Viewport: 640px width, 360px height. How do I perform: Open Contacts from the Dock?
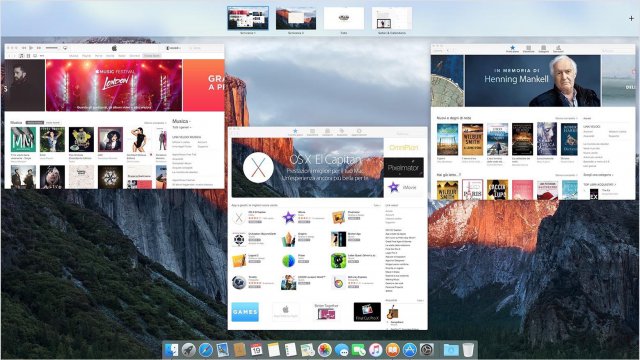(x=240, y=350)
